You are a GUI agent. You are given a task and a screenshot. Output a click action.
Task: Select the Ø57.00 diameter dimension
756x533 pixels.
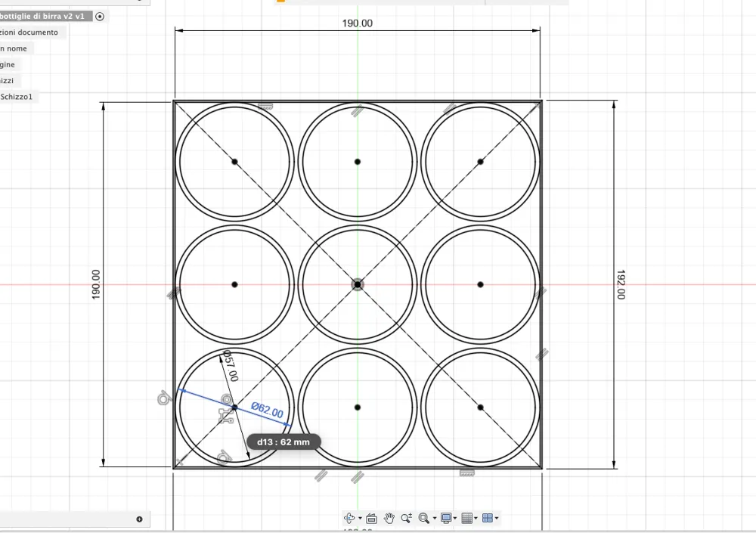[230, 366]
